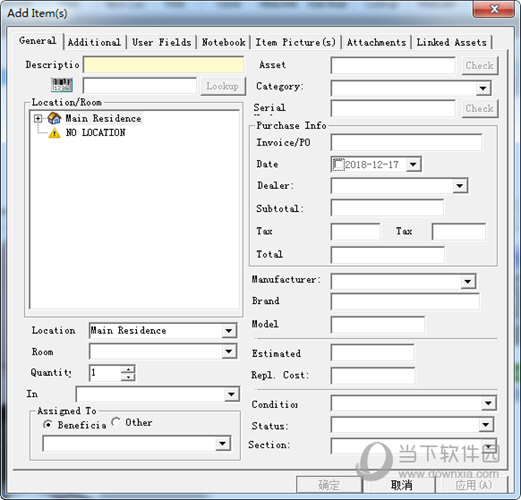
Task: Enable the purchase Date checkbox
Action: point(338,164)
